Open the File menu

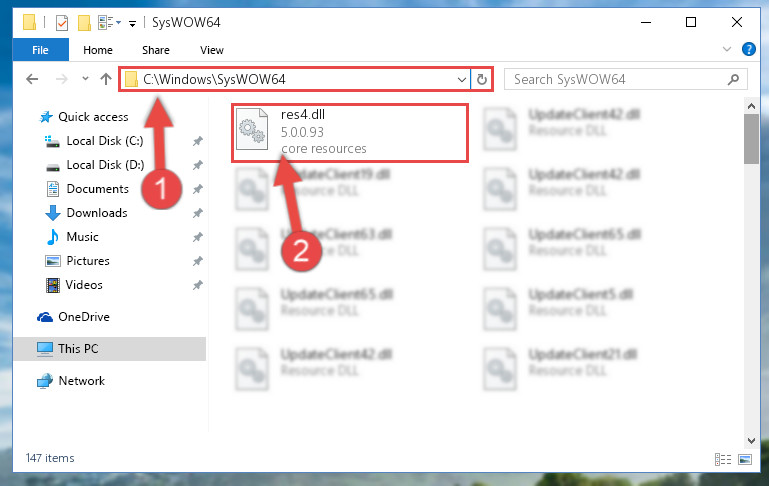pos(41,50)
